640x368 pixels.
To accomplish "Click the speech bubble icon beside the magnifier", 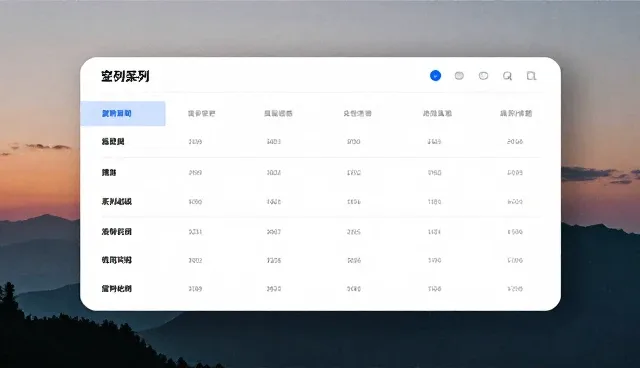I will click(483, 75).
